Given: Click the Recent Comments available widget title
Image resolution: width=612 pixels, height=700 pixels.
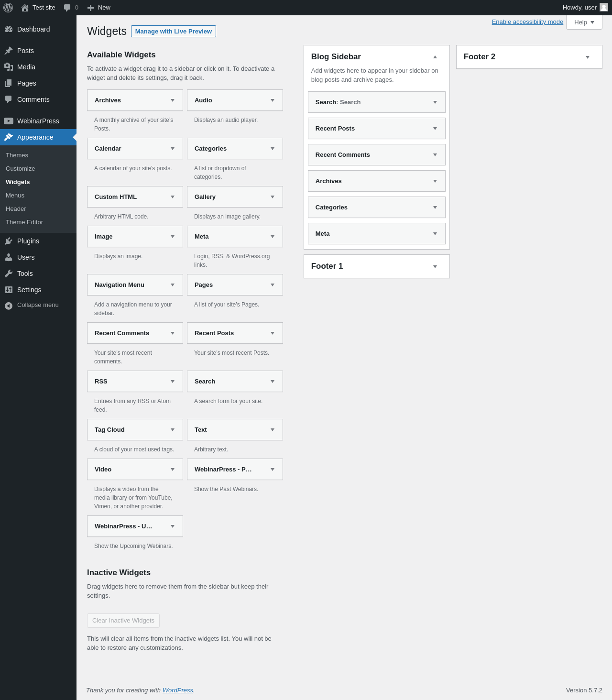Looking at the screenshot, I should 122,333.
